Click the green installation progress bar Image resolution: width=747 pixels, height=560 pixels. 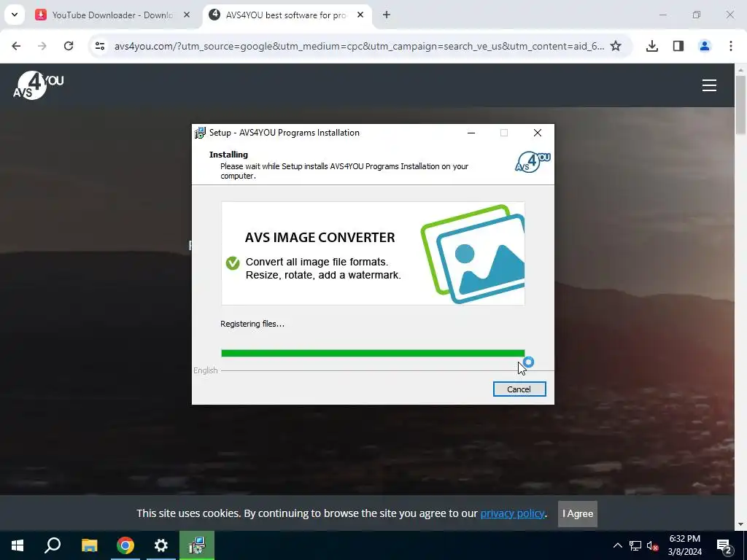(x=373, y=353)
